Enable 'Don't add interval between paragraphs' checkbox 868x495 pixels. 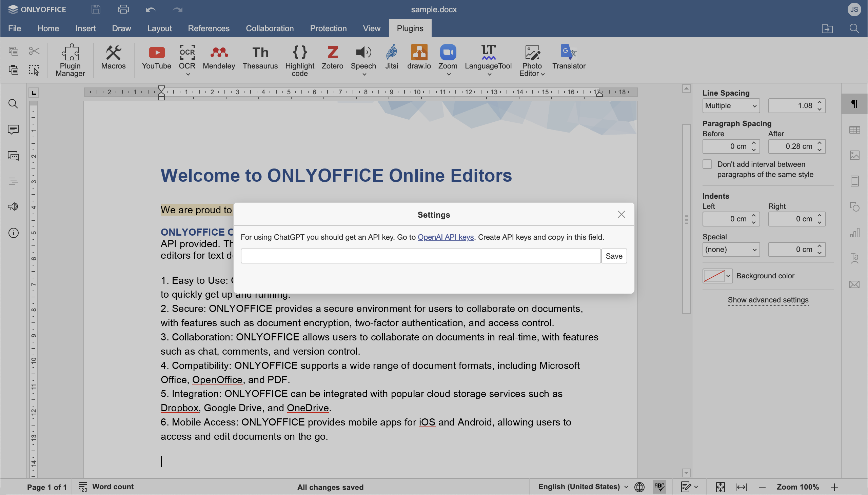coord(708,164)
